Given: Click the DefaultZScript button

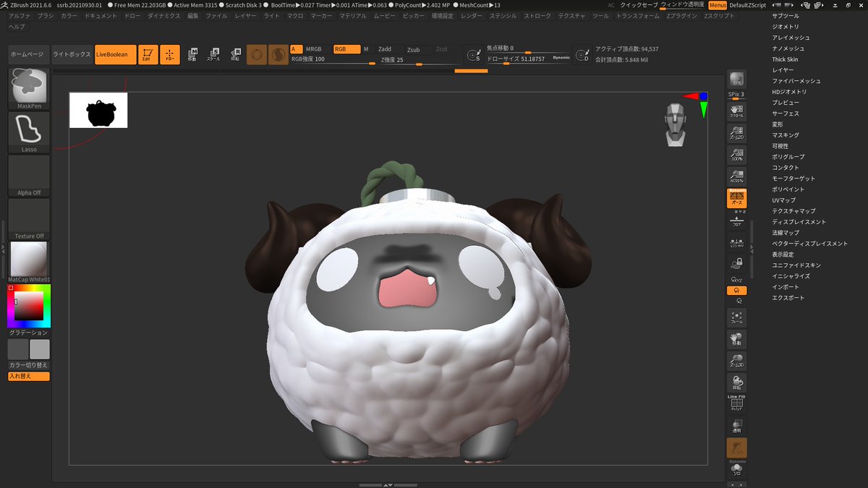Looking at the screenshot, I should pyautogui.click(x=748, y=4).
